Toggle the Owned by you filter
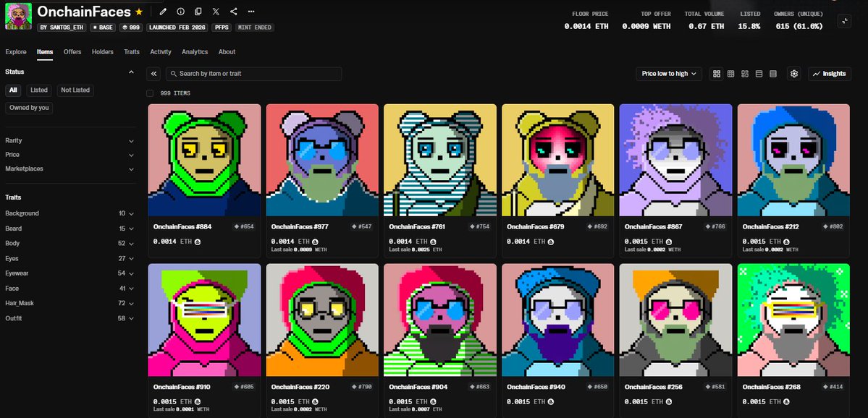Screen dimensions: 868x418 (x=30, y=108)
